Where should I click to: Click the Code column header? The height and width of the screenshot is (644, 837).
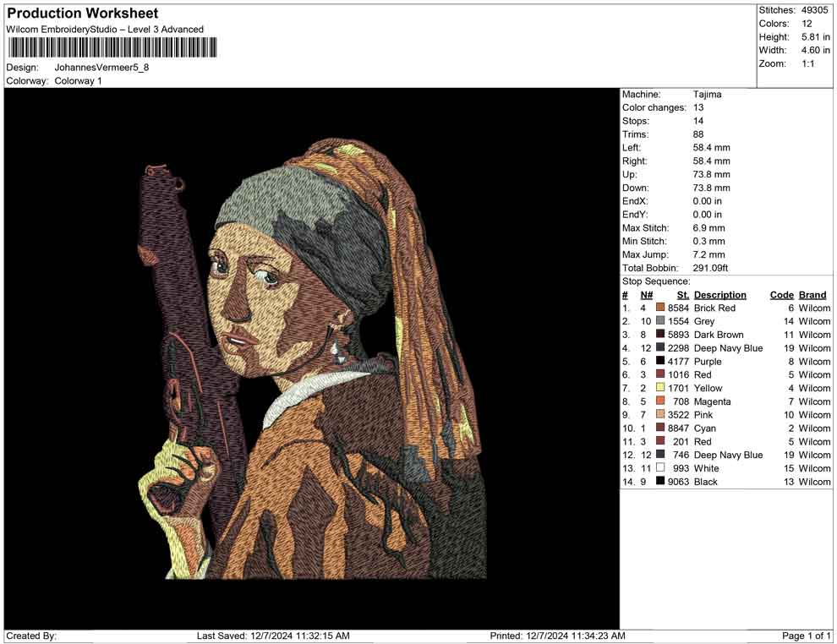781,295
